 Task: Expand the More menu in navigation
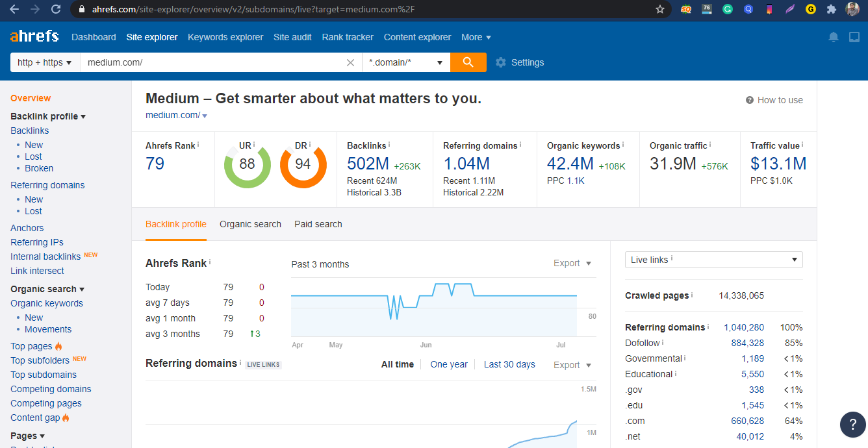click(x=476, y=37)
